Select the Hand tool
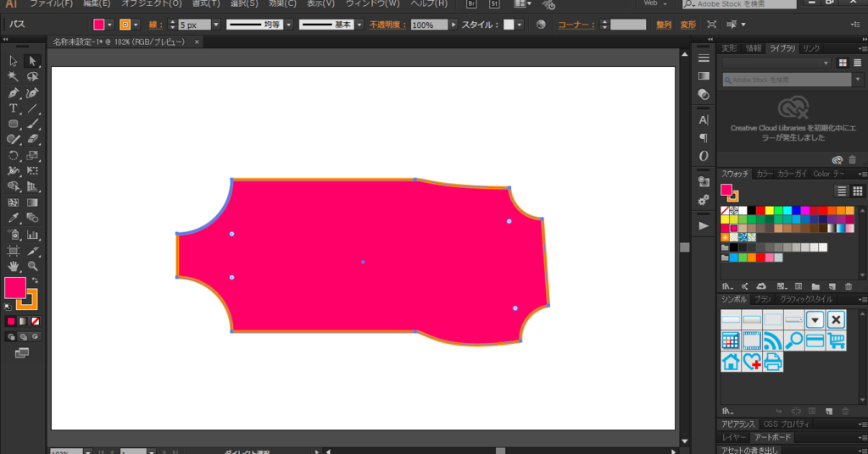The width and height of the screenshot is (868, 454). (x=14, y=266)
